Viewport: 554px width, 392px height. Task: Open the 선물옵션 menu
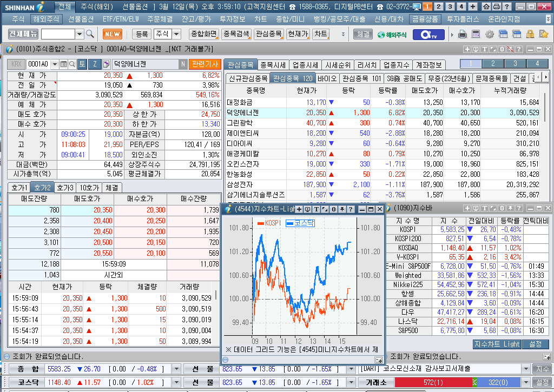[x=81, y=19]
